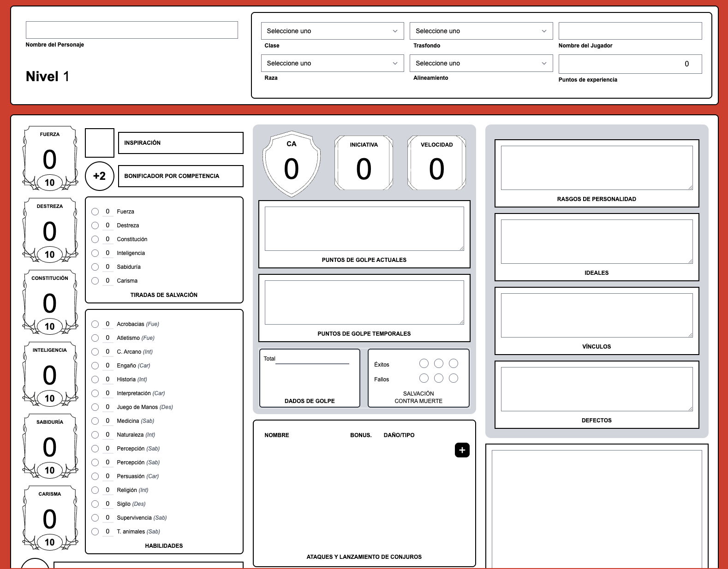Viewport: 728px width, 569px height.
Task: Click the Ideales textarea
Action: pos(597,242)
